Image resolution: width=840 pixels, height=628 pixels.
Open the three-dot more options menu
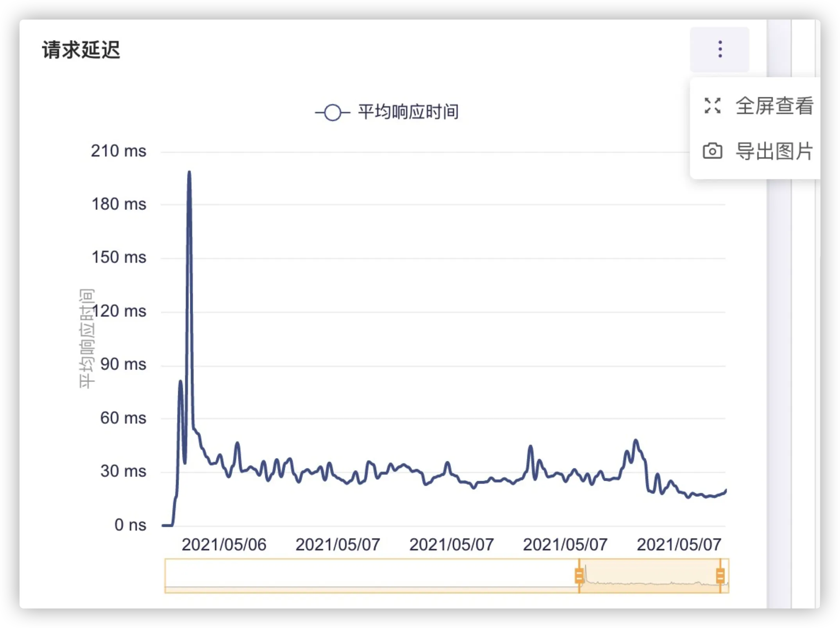pyautogui.click(x=720, y=50)
